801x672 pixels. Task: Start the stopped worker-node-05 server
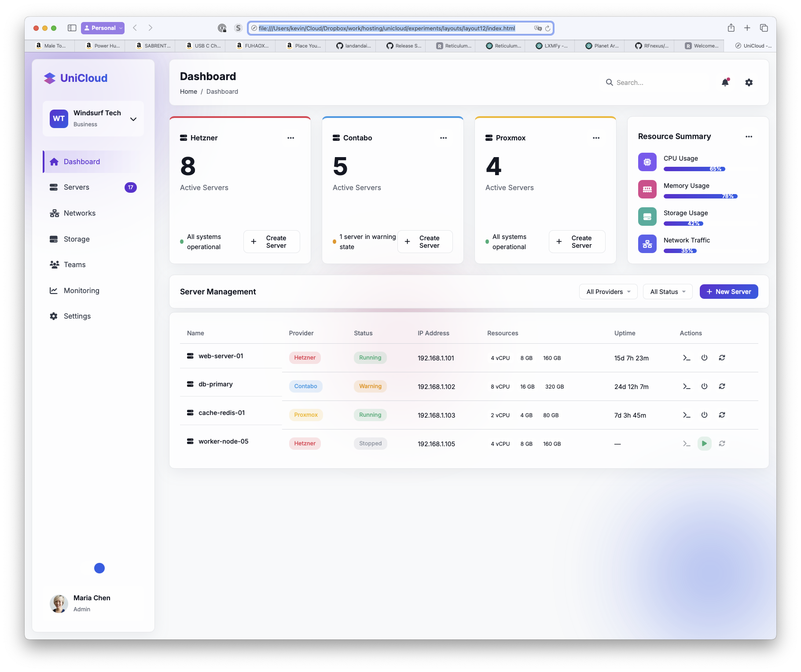coord(704,444)
